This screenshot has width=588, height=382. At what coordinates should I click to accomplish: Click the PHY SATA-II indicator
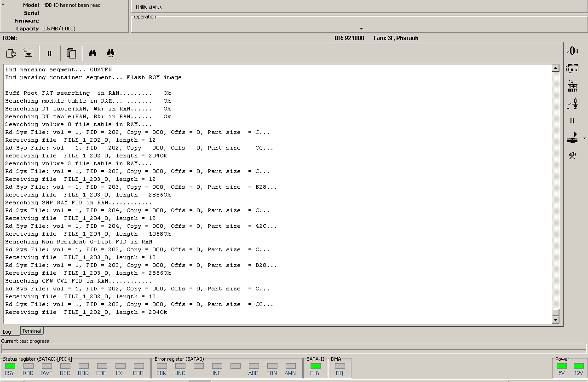[315, 366]
